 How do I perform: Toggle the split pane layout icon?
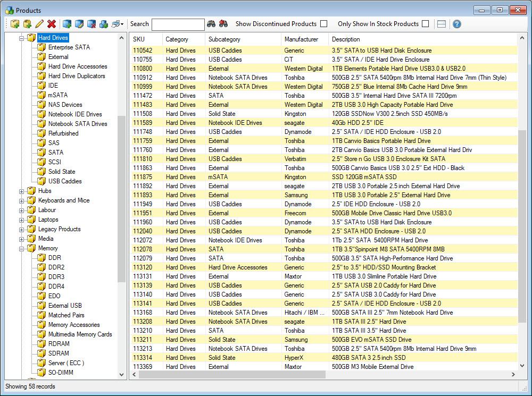pos(441,24)
